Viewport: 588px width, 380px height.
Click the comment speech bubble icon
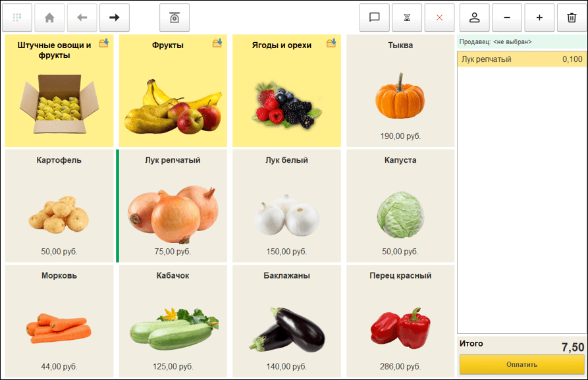(x=374, y=18)
